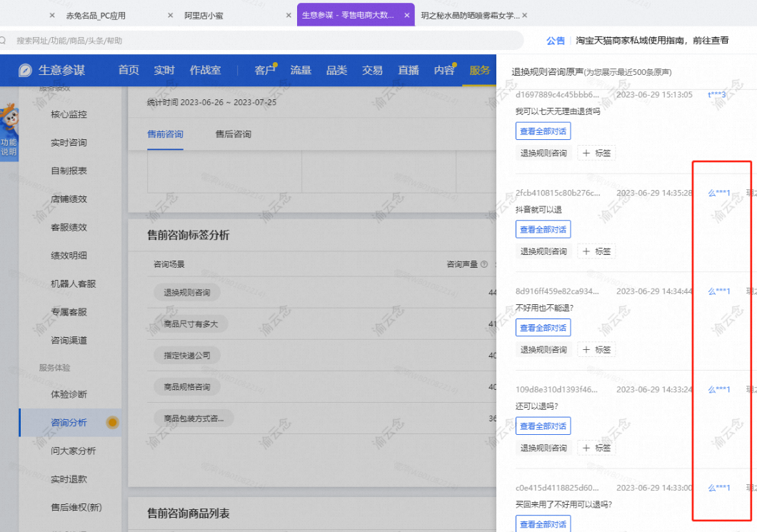Open 直播 navigation menu

click(x=408, y=71)
